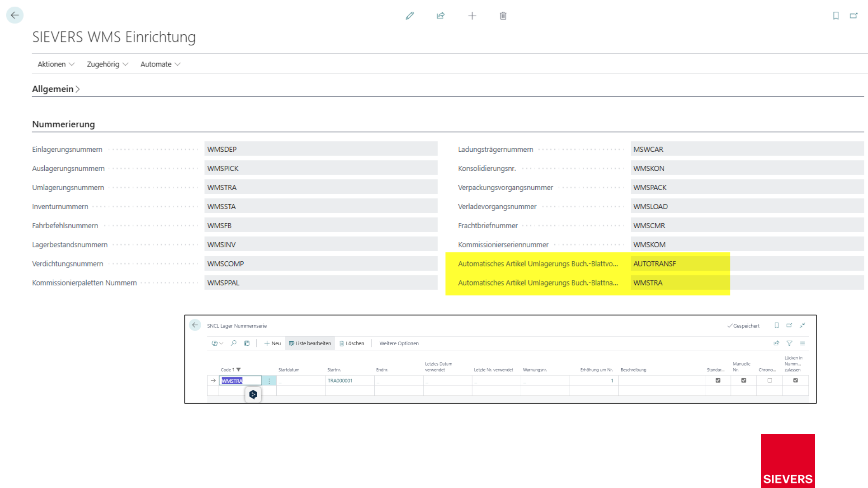Toggle Chrono checkbox for WMSTRA row
This screenshot has height=488, width=868.
pos(770,380)
